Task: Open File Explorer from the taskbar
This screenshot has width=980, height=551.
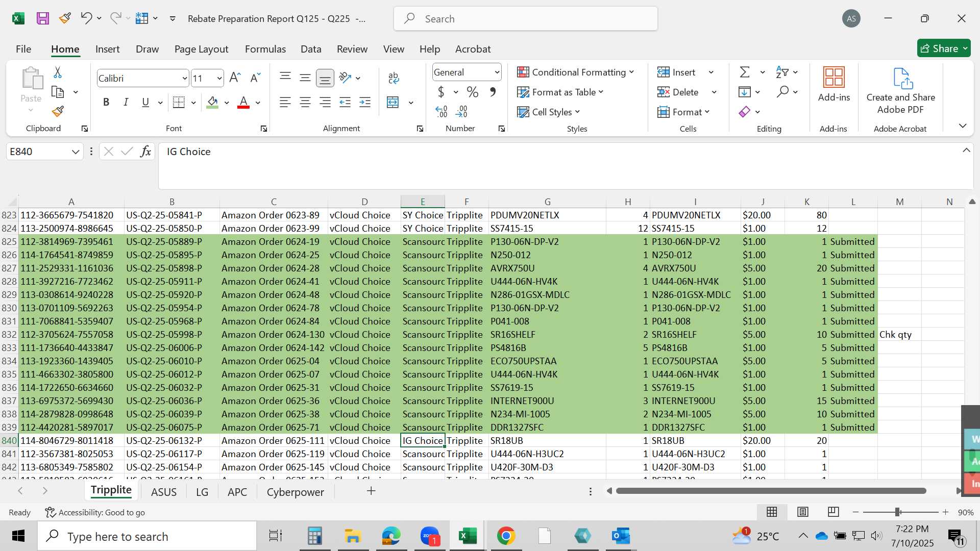Action: tap(353, 536)
